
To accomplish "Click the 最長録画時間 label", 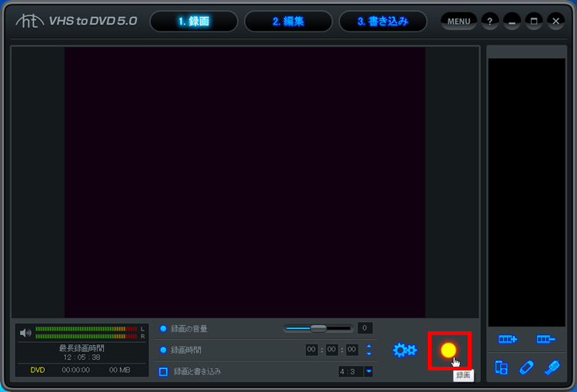I will click(82, 348).
